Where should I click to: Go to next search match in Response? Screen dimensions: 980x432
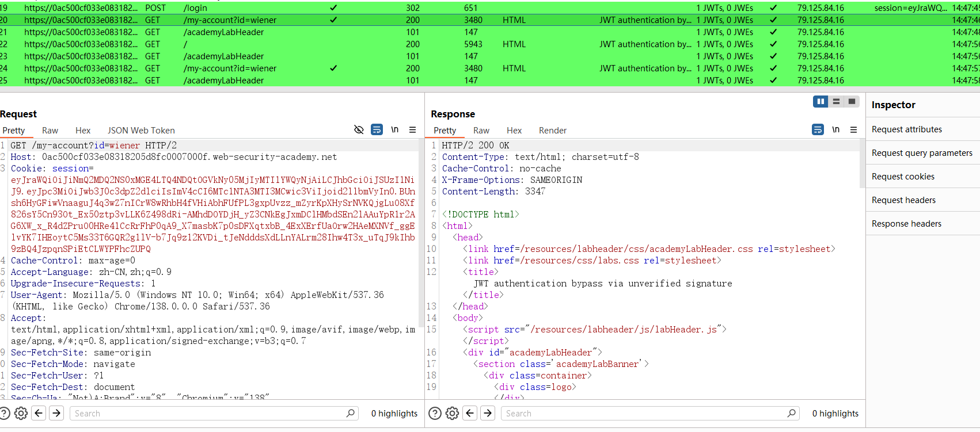488,413
